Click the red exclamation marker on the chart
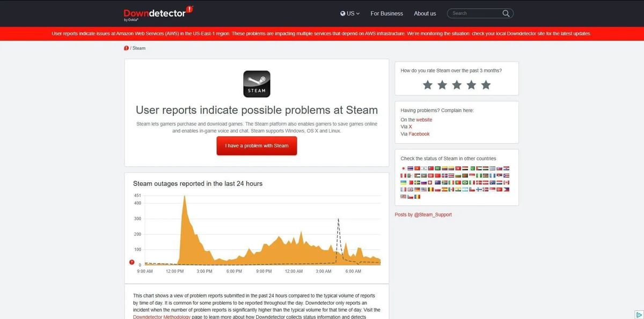The height and width of the screenshot is (319, 644). [131, 262]
